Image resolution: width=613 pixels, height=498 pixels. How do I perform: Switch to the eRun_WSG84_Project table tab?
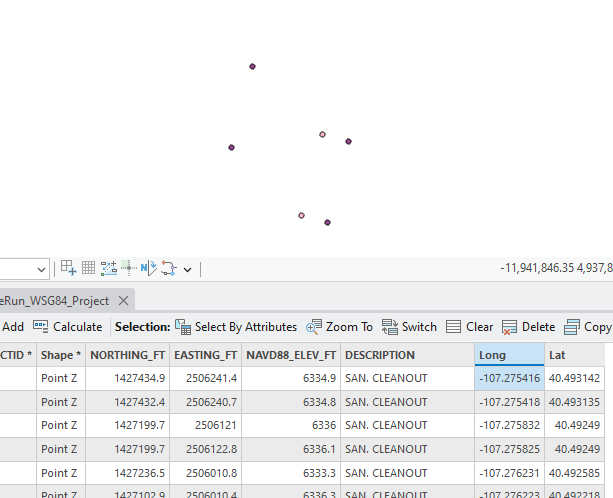[55, 301]
